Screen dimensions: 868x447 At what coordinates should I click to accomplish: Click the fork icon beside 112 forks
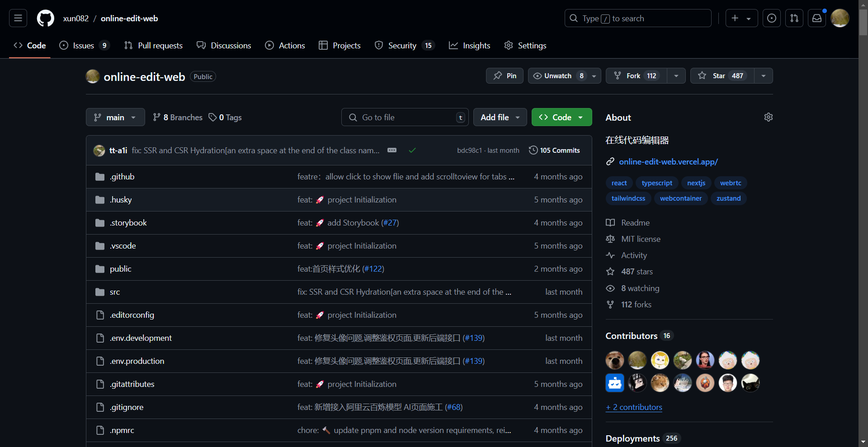point(610,304)
